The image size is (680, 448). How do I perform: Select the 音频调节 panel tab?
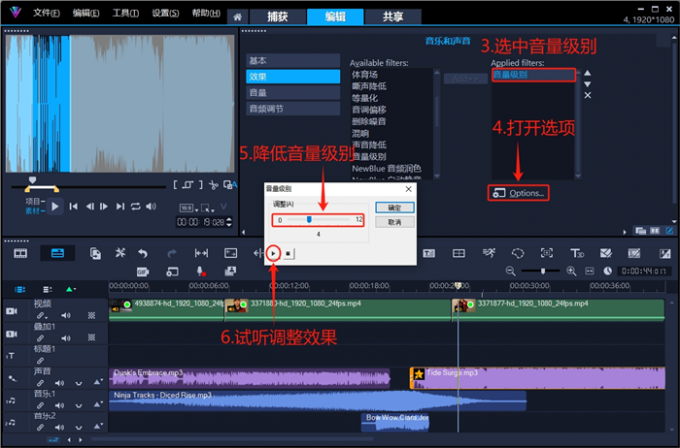[x=293, y=109]
